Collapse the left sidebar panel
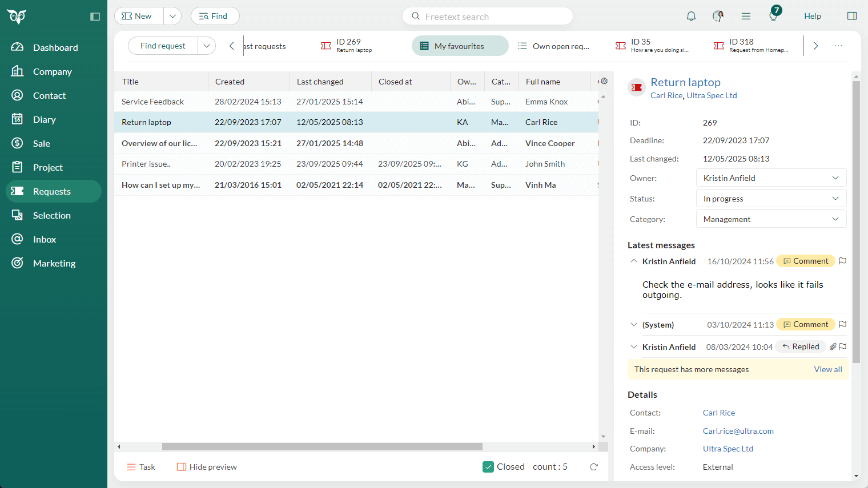The width and height of the screenshot is (868, 488). click(x=95, y=16)
